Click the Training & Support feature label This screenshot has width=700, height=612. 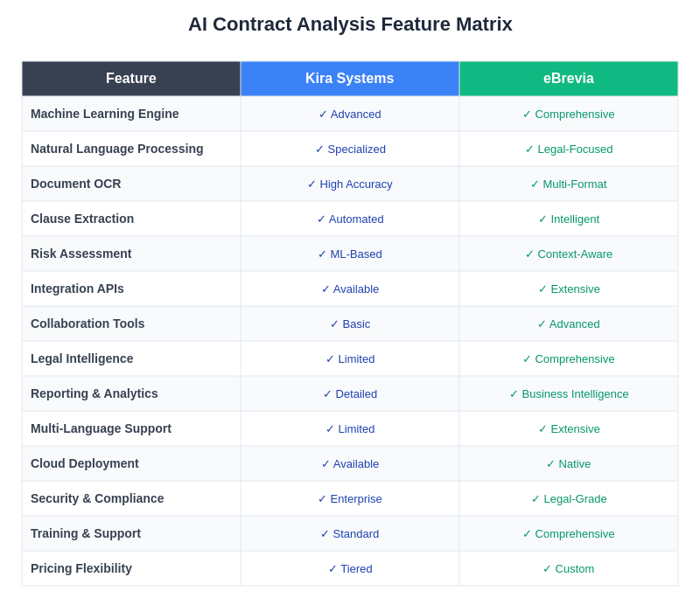tap(86, 533)
